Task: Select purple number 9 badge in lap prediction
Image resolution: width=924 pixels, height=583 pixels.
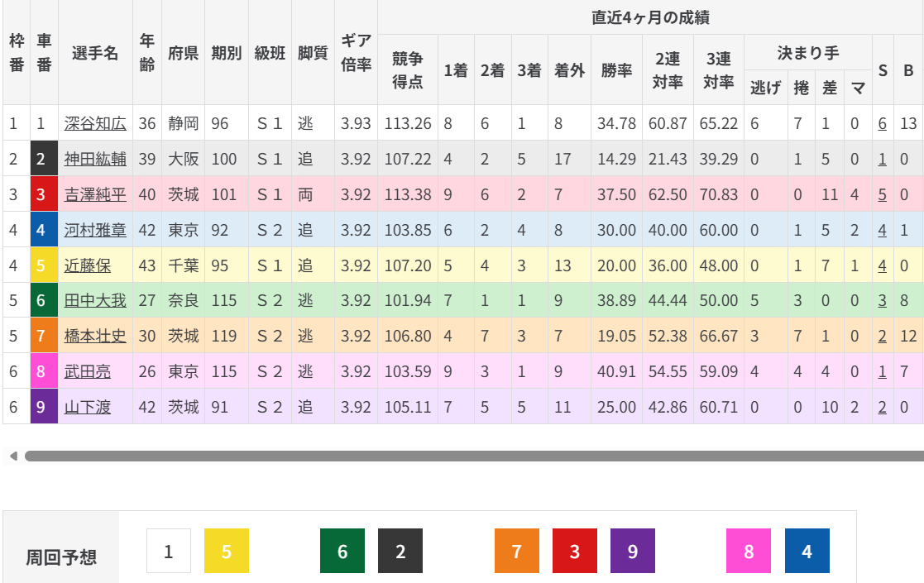Action: (633, 551)
